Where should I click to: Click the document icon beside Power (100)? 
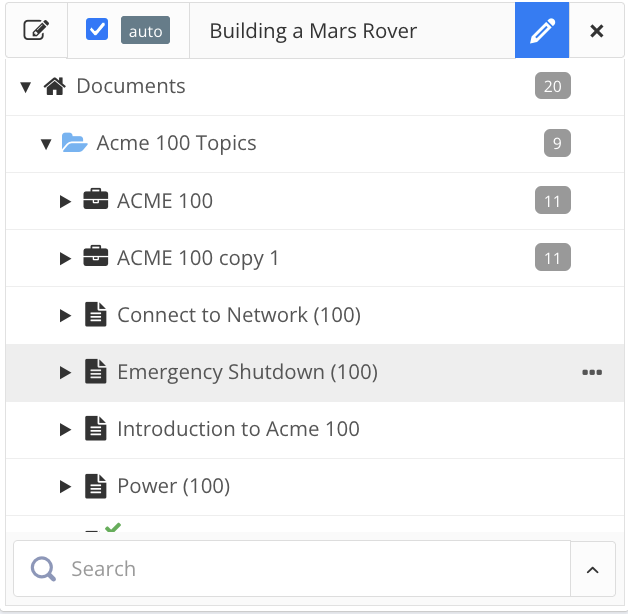point(95,487)
